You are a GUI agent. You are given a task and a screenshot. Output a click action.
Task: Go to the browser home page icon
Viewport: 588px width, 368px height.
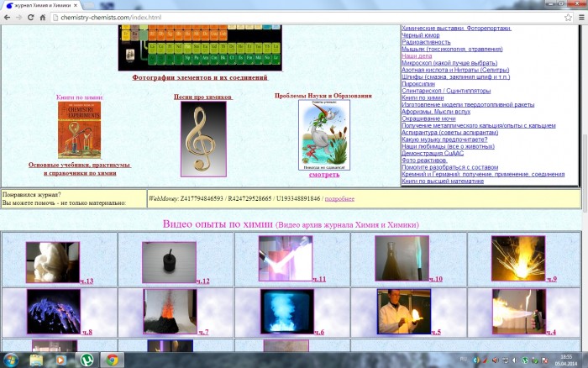[x=43, y=17]
